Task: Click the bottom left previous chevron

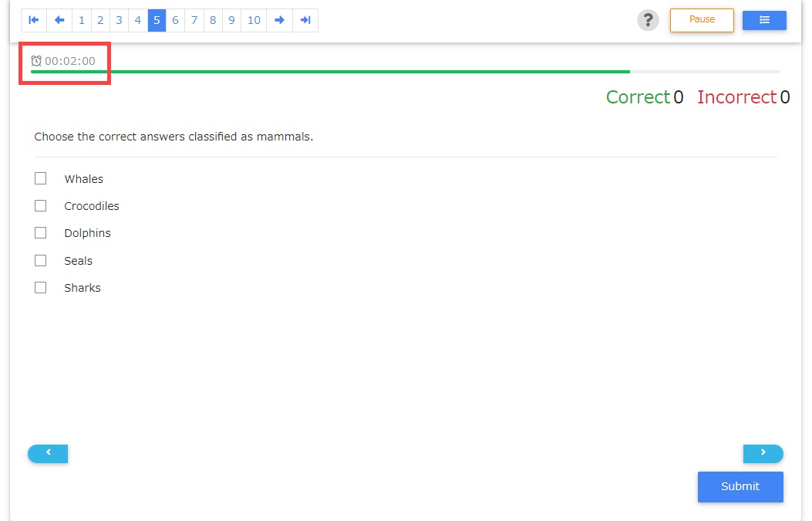Action: click(x=48, y=453)
